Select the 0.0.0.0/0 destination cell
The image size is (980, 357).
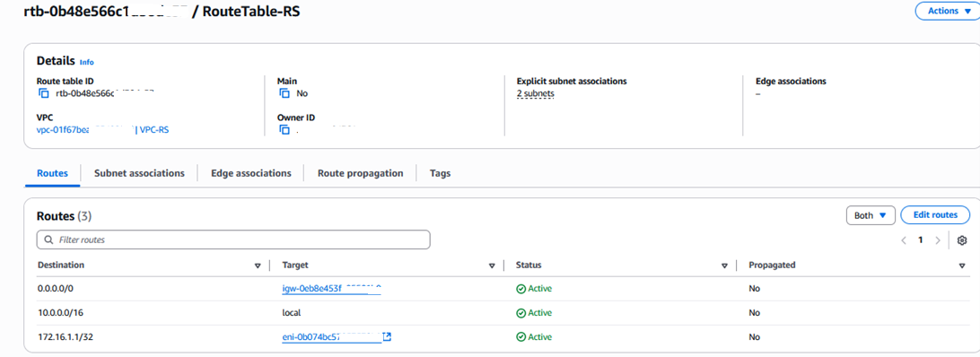click(x=56, y=289)
